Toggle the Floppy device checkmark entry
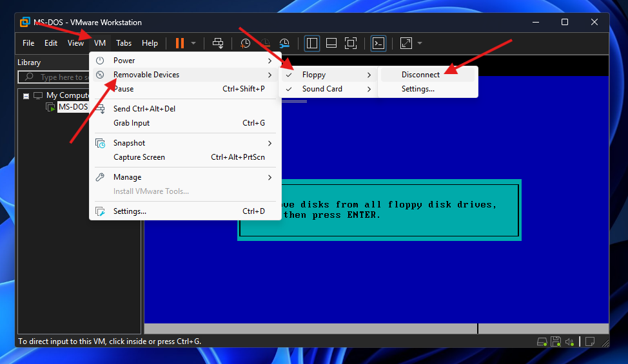628x364 pixels. (314, 75)
